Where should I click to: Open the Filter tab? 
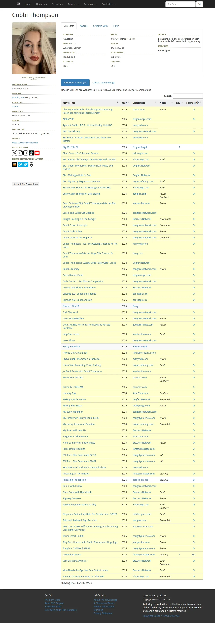(116, 26)
